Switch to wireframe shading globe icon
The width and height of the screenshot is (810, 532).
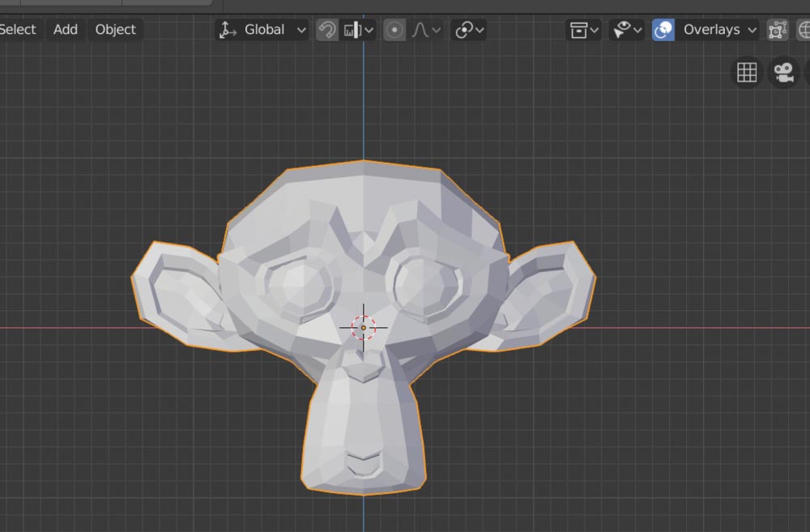coord(804,30)
